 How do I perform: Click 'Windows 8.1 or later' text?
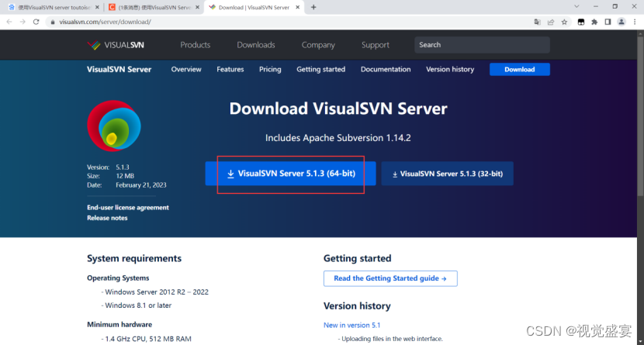138,305
